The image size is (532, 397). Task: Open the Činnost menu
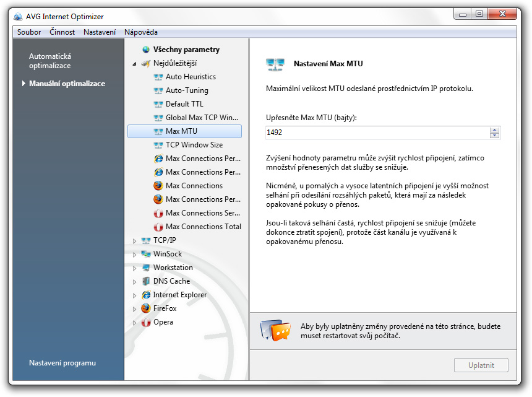(x=62, y=32)
